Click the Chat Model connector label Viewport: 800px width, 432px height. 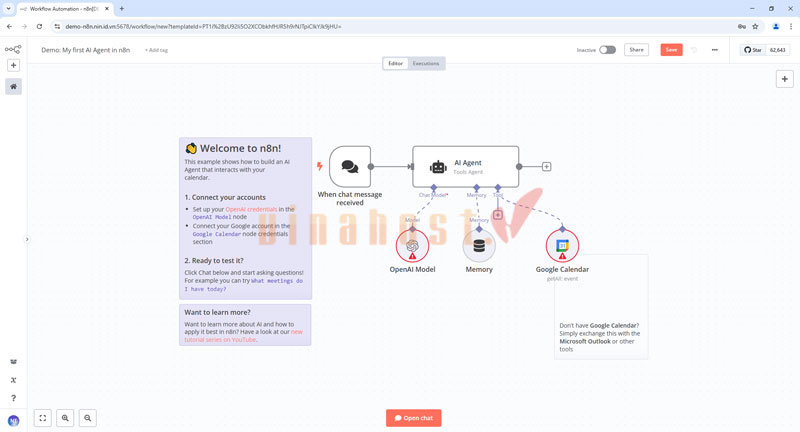pyautogui.click(x=433, y=195)
